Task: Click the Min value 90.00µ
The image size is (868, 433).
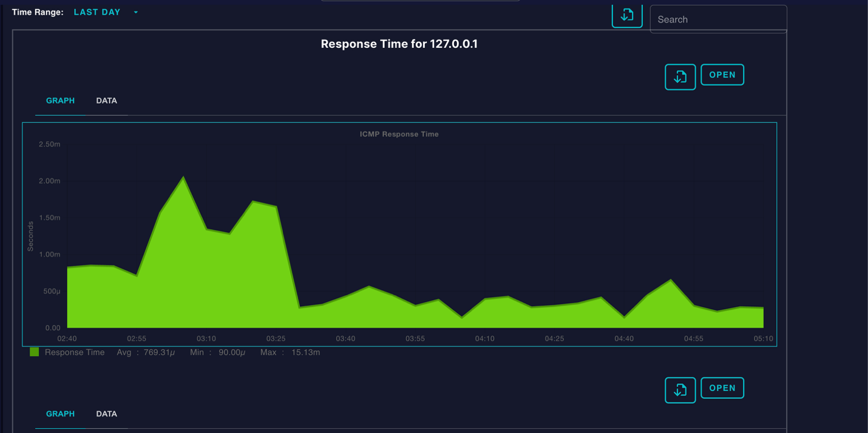Action: point(232,352)
